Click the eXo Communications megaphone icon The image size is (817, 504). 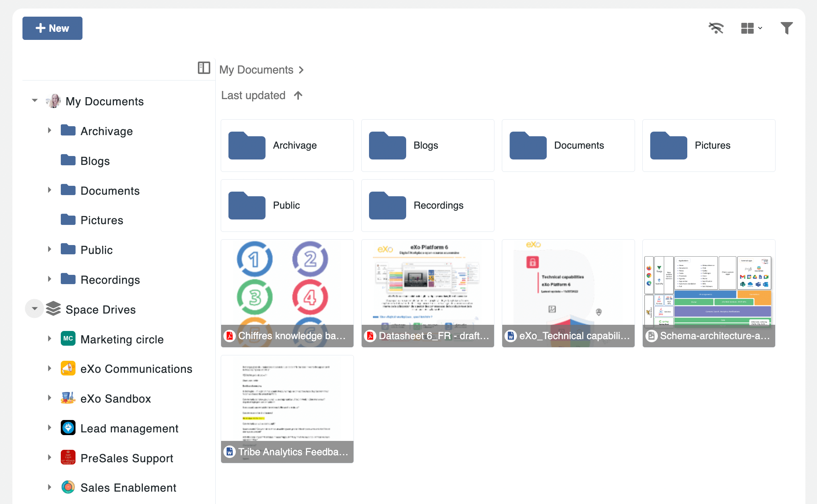pyautogui.click(x=68, y=368)
